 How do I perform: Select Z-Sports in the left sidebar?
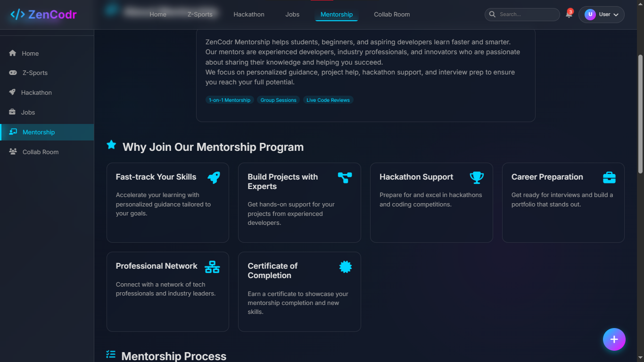35,73
